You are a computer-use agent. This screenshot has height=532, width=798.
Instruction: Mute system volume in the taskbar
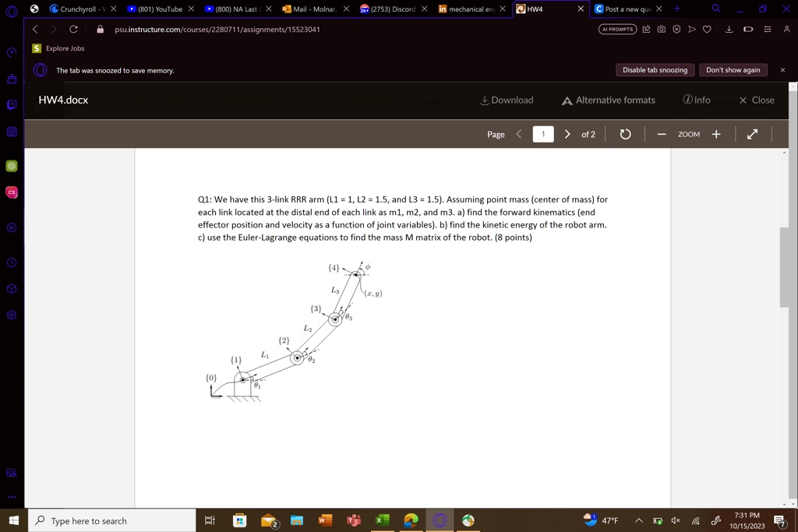pos(675,520)
